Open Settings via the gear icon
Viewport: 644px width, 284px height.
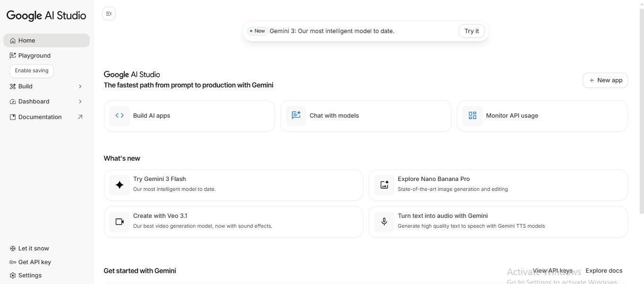click(x=13, y=275)
